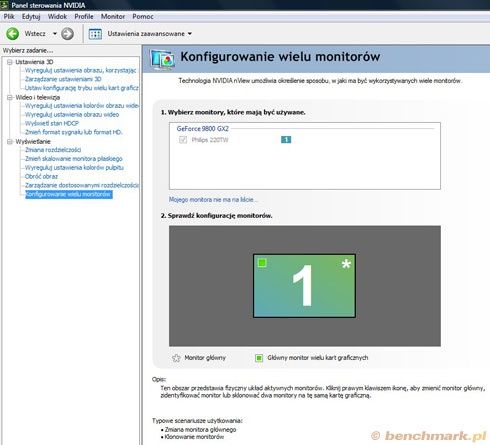Open the Pomoc menu
The height and width of the screenshot is (445, 490).
(x=143, y=16)
